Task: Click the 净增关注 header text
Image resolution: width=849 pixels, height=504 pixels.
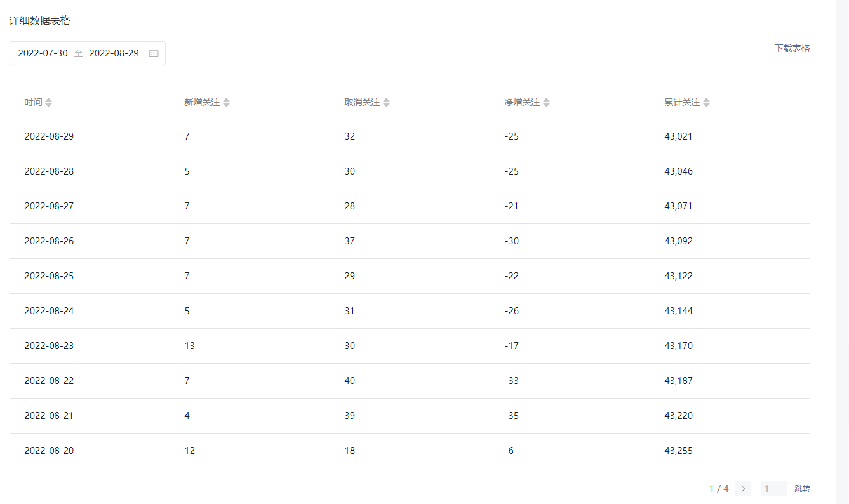Action: 522,102
